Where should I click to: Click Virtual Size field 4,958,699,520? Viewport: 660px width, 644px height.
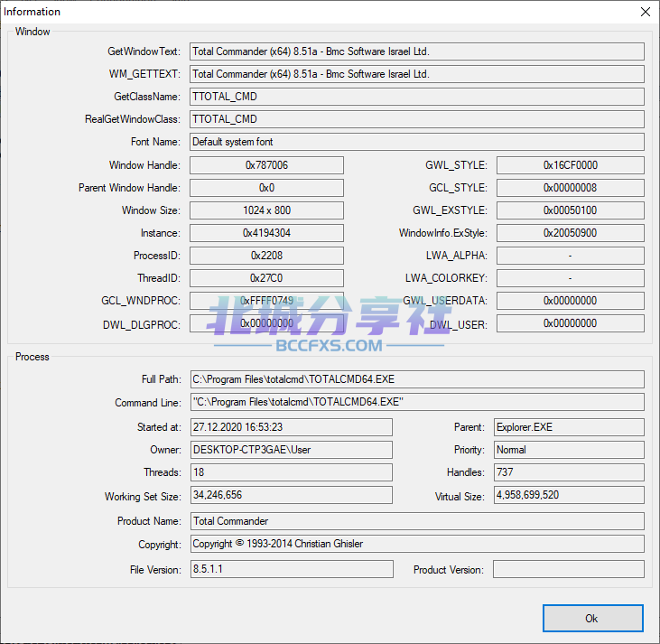(x=569, y=495)
